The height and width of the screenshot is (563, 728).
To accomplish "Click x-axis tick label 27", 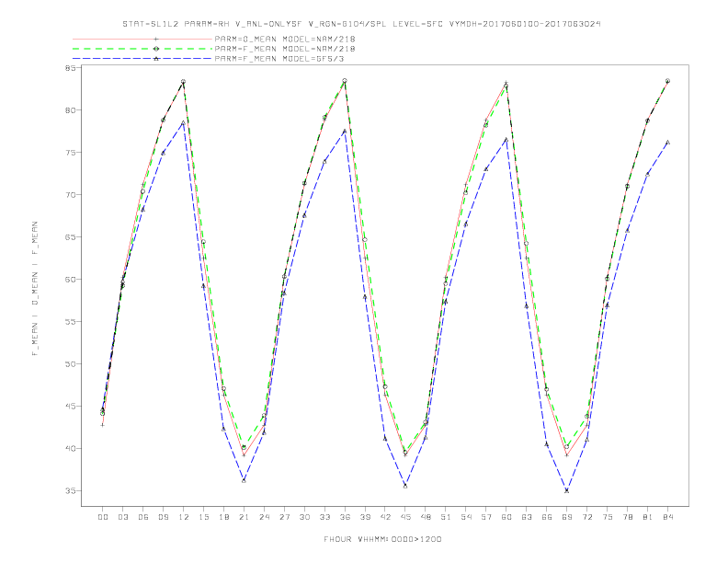I will [284, 517].
